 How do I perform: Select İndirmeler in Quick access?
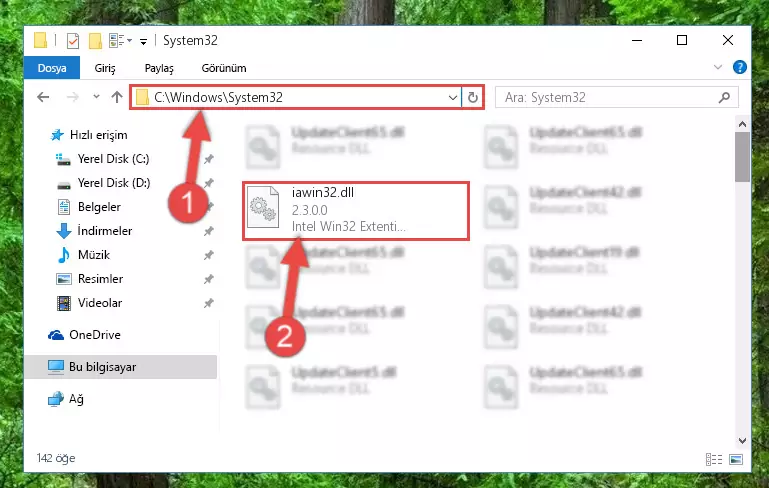point(104,231)
